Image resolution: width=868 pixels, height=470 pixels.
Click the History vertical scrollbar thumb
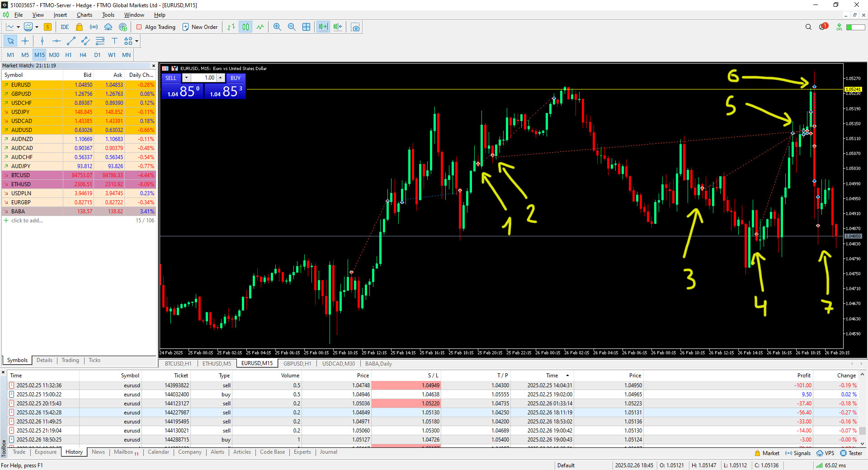tap(863, 431)
